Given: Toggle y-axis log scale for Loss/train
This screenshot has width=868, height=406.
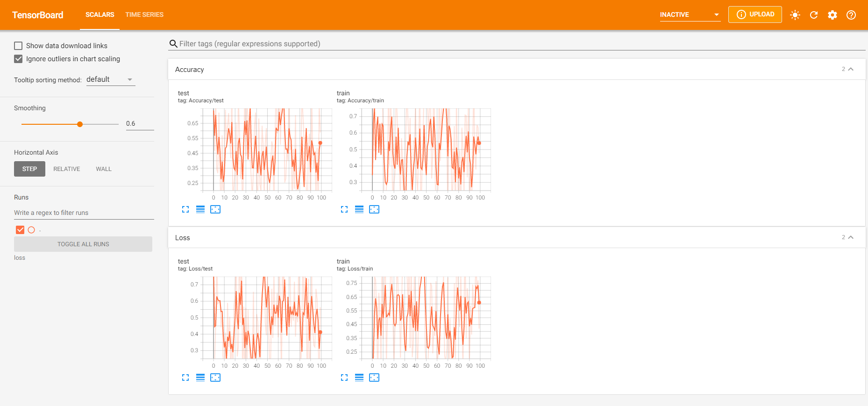Looking at the screenshot, I should click(x=359, y=378).
